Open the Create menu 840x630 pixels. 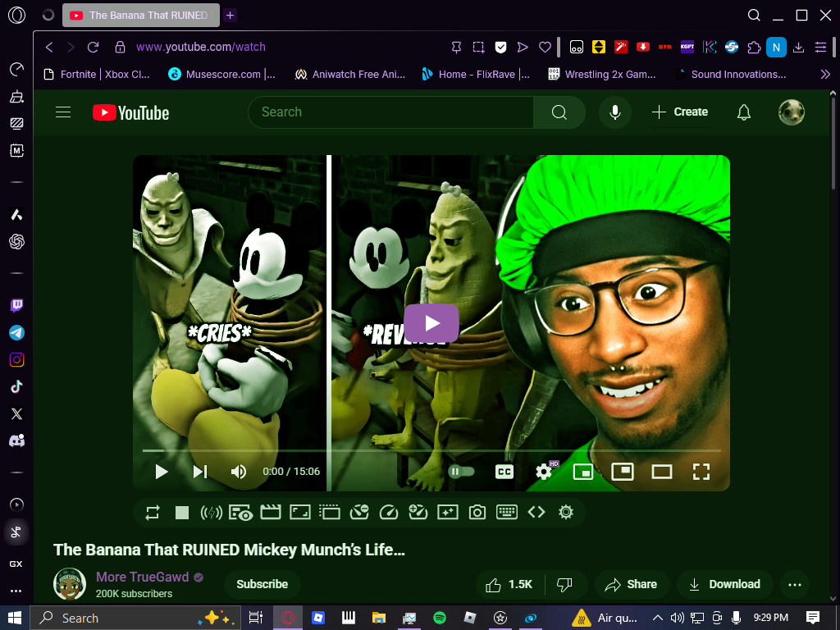(x=680, y=112)
